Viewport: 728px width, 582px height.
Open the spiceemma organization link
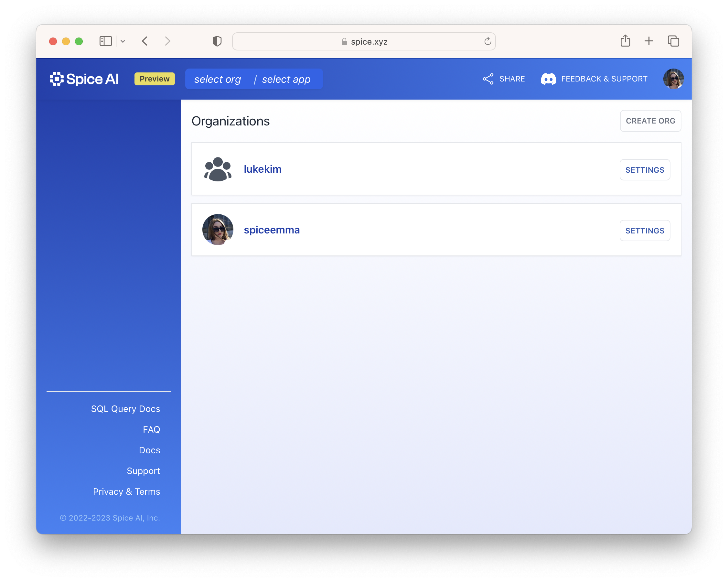coord(272,230)
